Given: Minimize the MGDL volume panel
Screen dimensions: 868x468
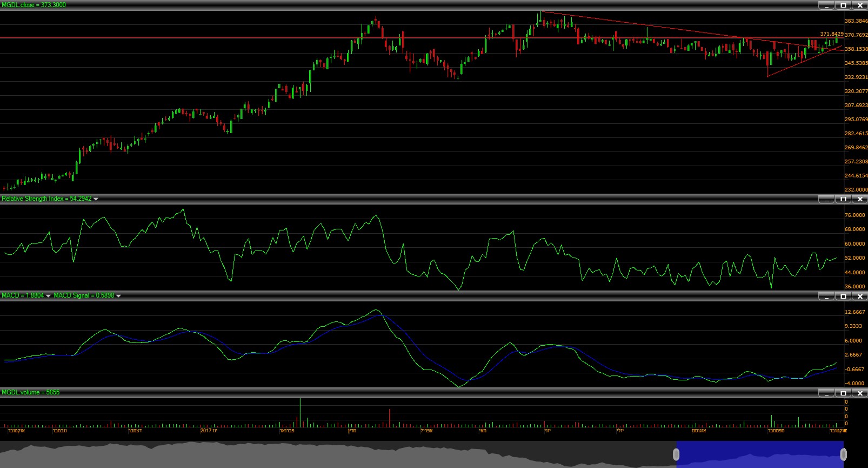Looking at the screenshot, I should [826, 393].
